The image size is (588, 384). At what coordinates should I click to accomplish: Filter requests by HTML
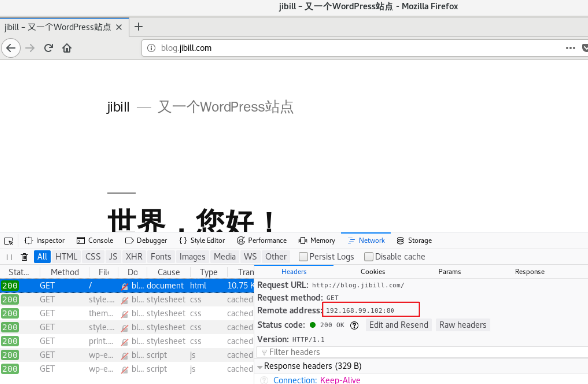point(66,257)
